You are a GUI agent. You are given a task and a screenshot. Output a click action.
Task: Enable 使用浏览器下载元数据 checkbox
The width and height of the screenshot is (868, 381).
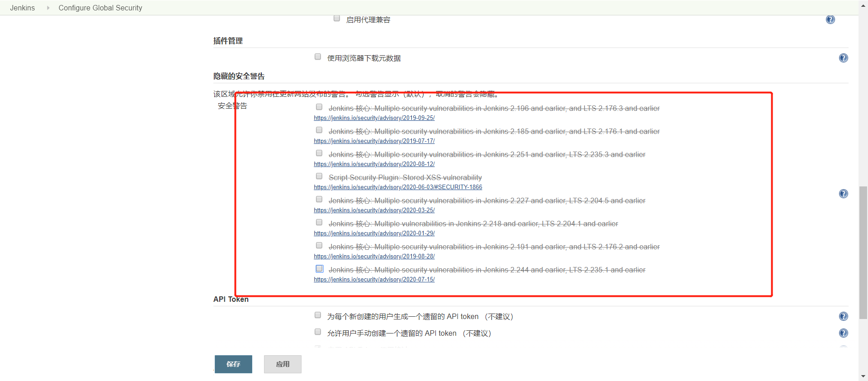pyautogui.click(x=318, y=57)
